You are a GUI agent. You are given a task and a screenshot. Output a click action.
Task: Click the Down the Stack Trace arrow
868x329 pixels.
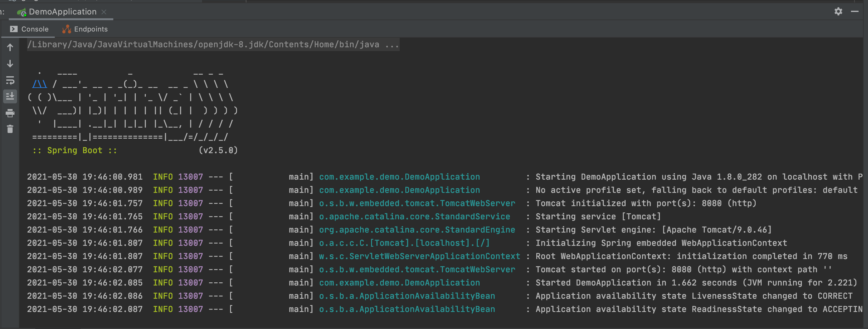click(10, 64)
